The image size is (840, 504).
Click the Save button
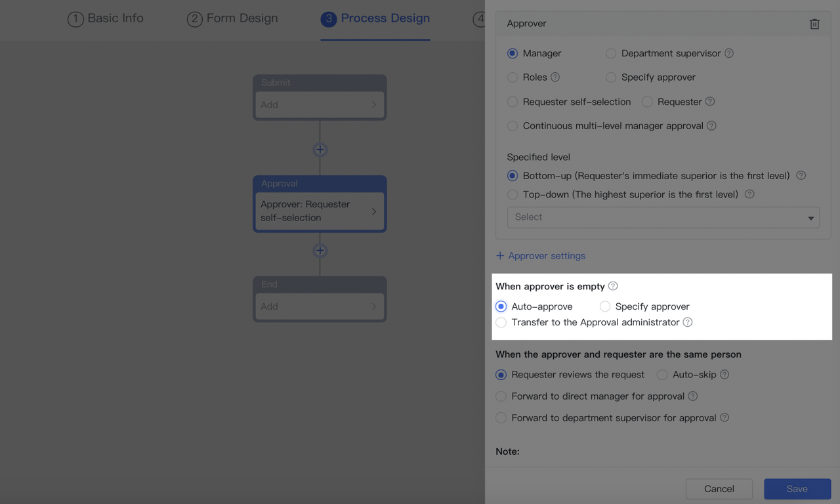(x=797, y=489)
